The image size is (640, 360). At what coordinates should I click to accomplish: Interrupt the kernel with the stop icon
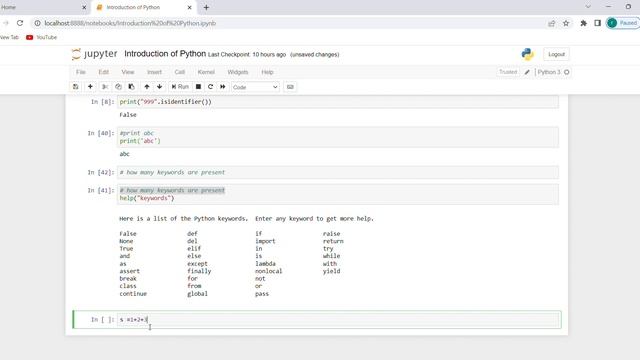pos(198,87)
